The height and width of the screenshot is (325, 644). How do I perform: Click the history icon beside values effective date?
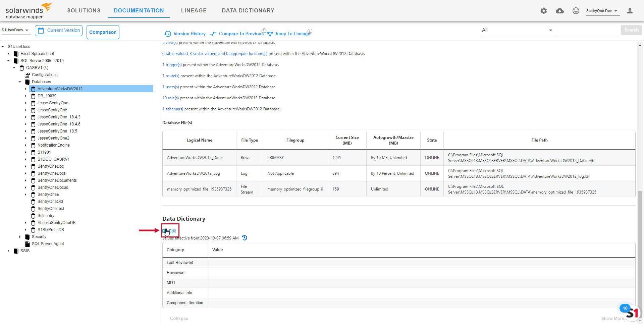[x=245, y=238]
